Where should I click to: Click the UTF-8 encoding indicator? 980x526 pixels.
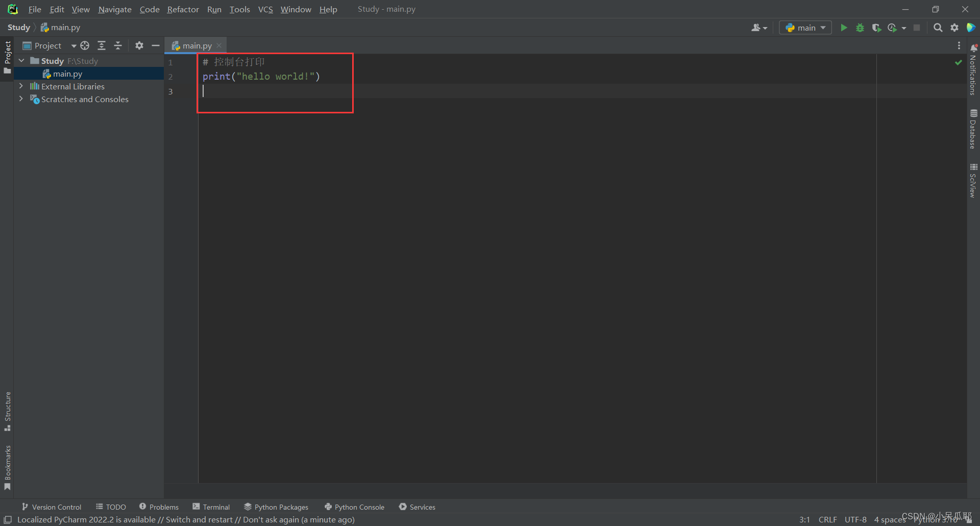pyautogui.click(x=855, y=520)
